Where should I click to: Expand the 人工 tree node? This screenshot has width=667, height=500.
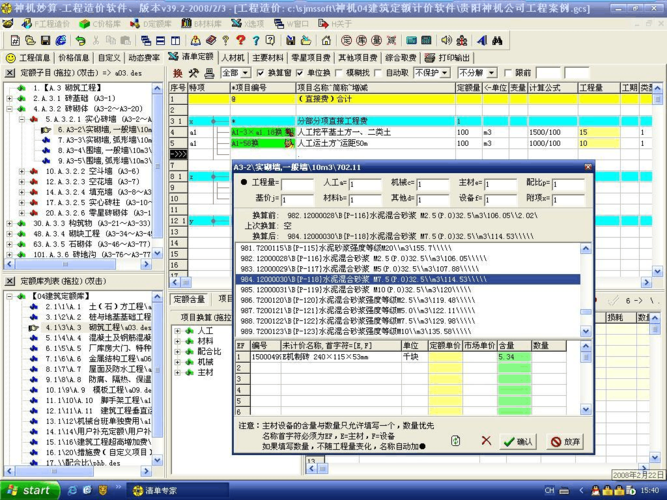tap(178, 331)
